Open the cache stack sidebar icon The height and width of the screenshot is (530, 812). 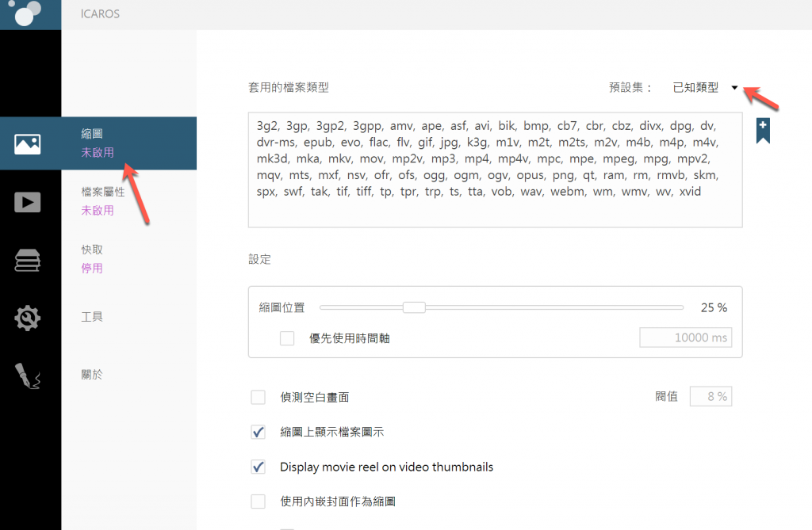(28, 260)
